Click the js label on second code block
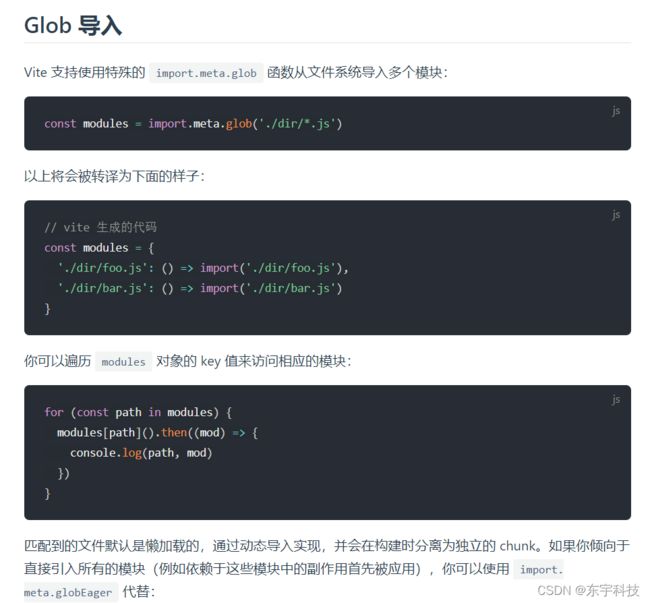This screenshot has height=603, width=650. coord(616,215)
